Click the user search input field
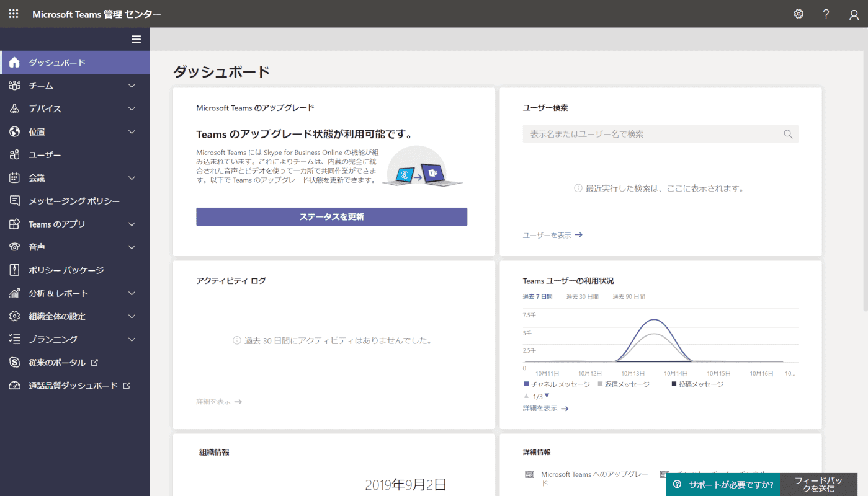This screenshot has height=496, width=868. pyautogui.click(x=661, y=134)
